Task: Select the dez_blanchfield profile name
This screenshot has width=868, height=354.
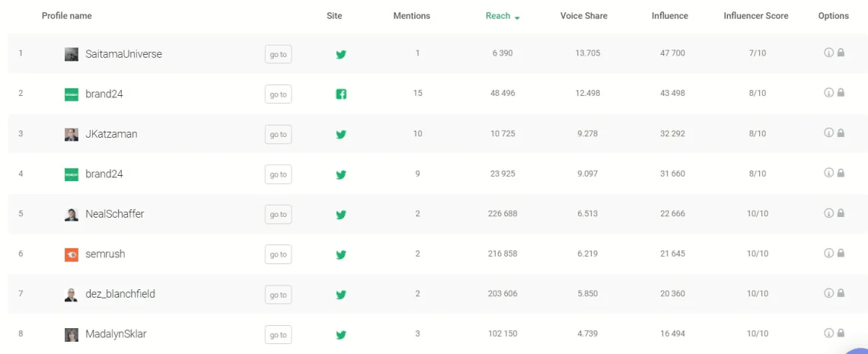Action: [120, 295]
